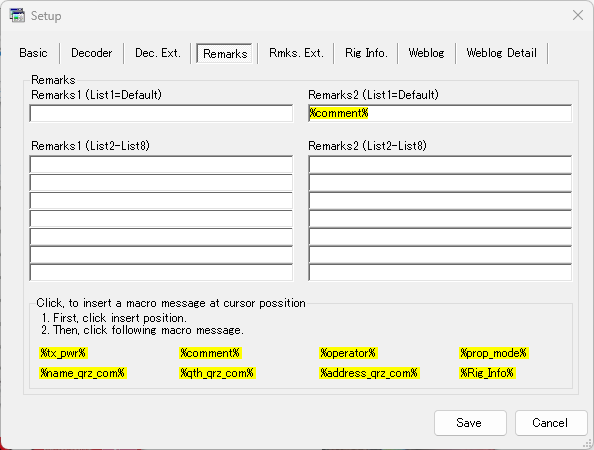Insert the %name_qrz_com% macro
The height and width of the screenshot is (450, 594).
point(83,373)
